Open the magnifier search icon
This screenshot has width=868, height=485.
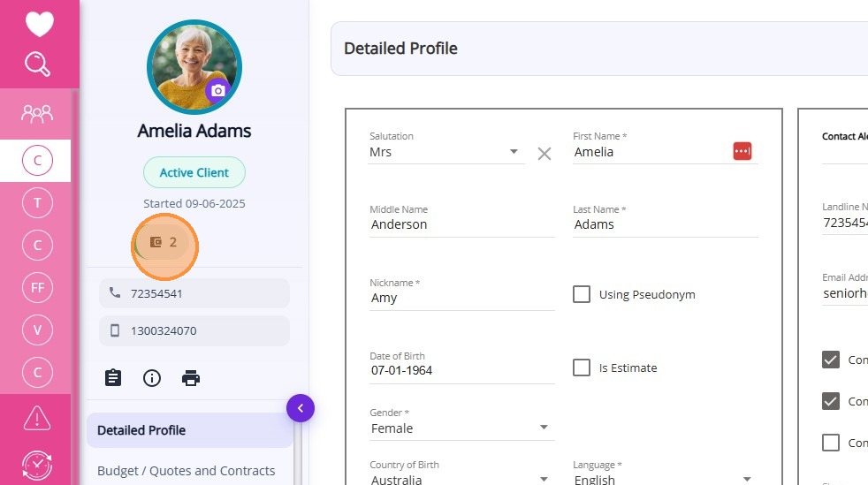[38, 64]
